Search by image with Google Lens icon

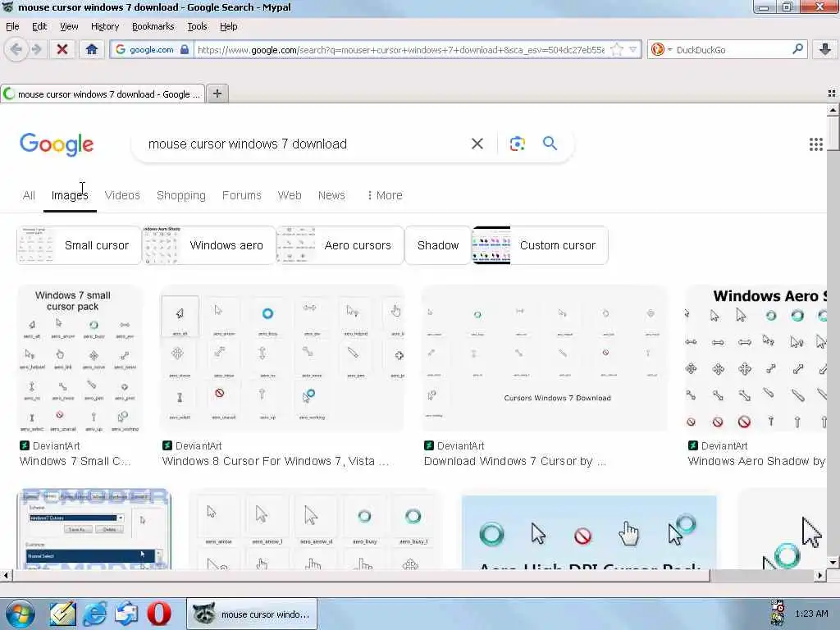point(517,144)
